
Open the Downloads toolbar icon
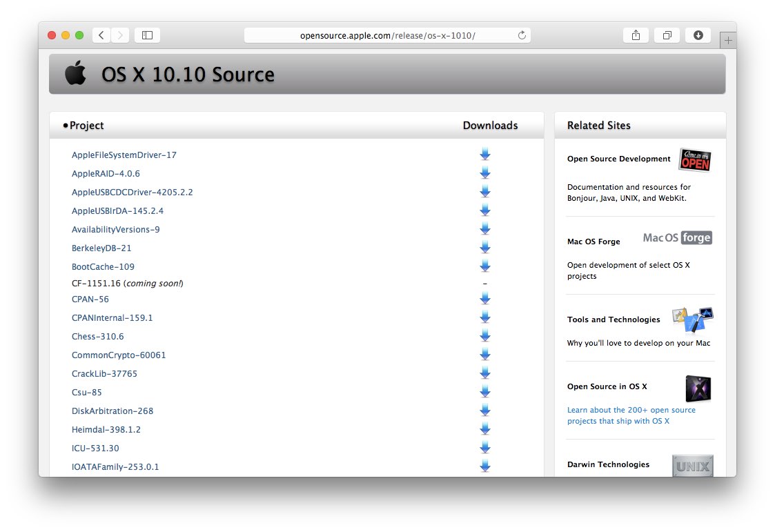click(698, 35)
